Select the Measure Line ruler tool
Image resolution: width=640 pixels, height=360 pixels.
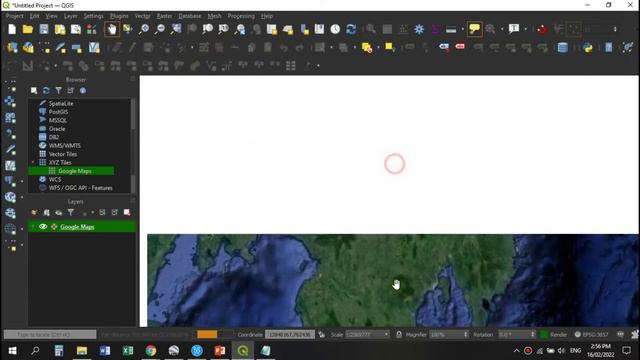451,29
